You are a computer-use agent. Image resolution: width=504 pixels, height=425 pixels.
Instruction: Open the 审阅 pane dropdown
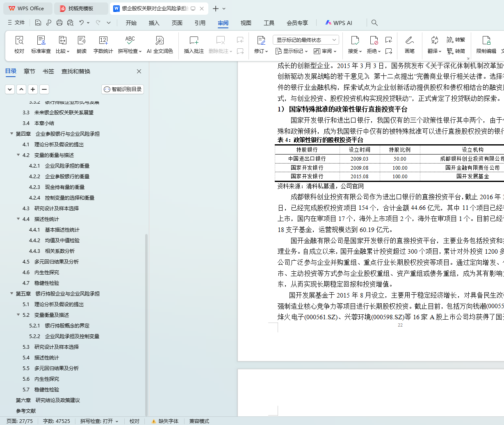pos(325,51)
